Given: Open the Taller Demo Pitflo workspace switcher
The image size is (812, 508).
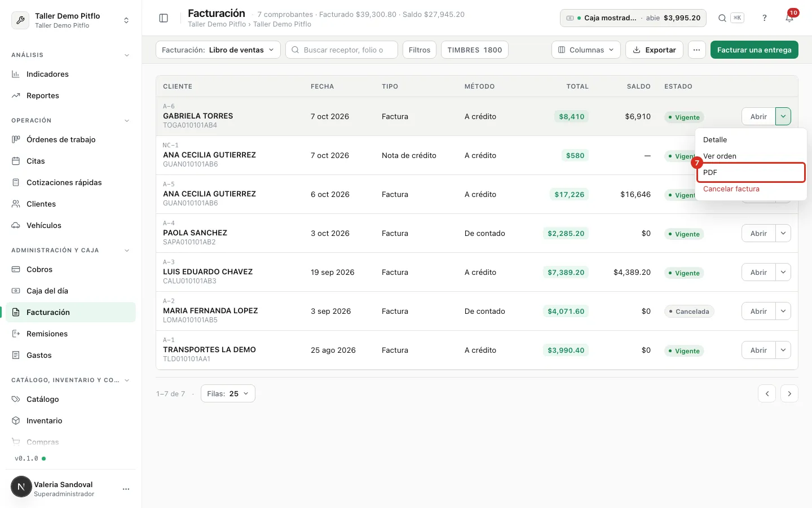Looking at the screenshot, I should 70,20.
